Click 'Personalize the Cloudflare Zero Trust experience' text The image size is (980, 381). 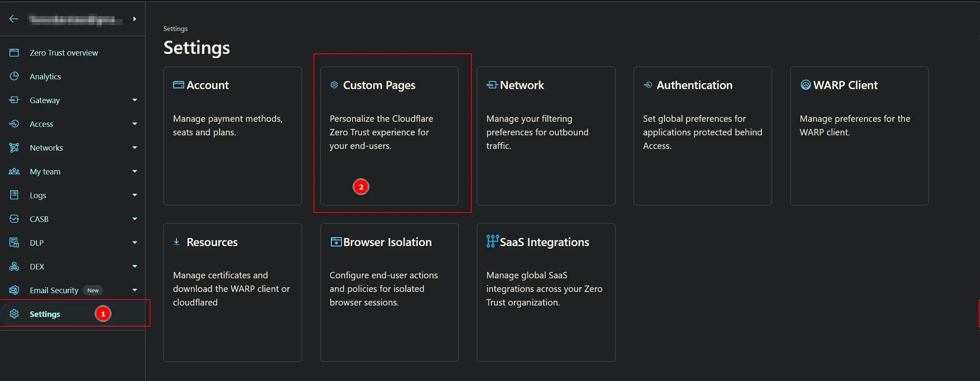[381, 132]
